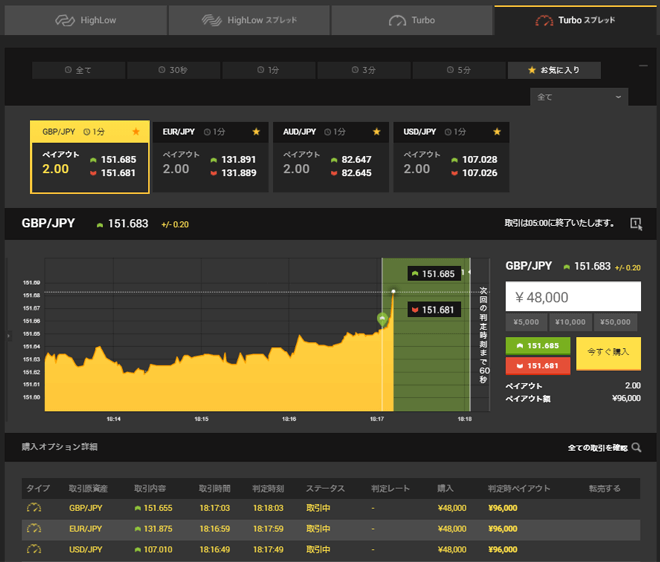Click Turbo icon in USD/JPY trade row

34,549
